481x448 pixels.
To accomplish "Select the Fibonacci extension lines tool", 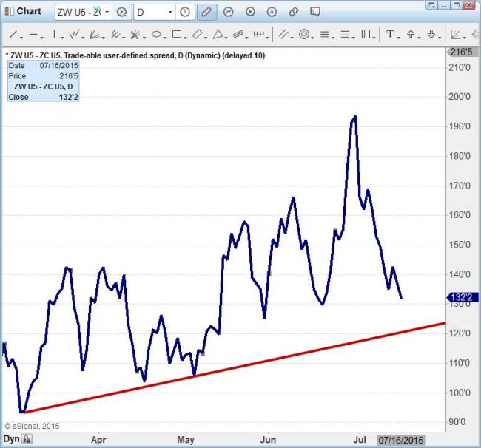I will [x=345, y=34].
